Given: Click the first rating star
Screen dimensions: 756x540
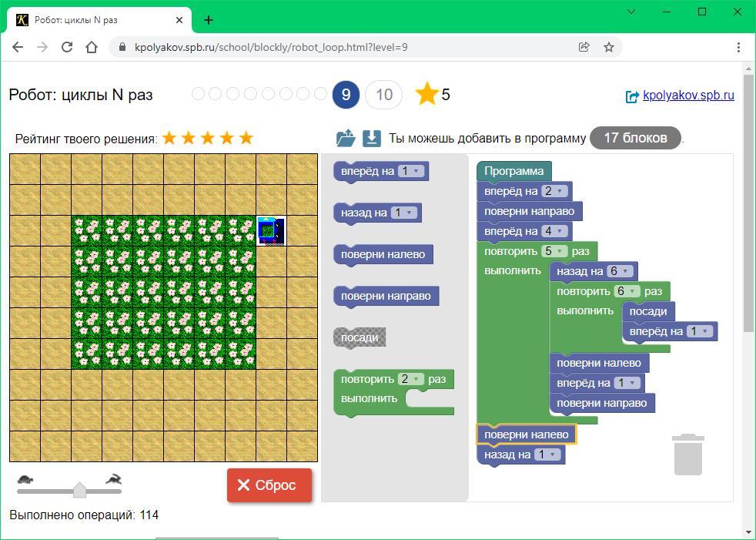Looking at the screenshot, I should (x=169, y=138).
